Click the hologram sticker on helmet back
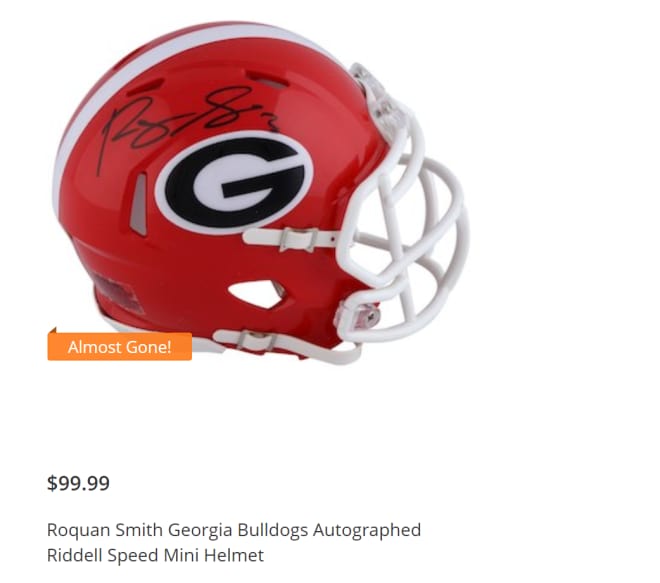 click(117, 293)
